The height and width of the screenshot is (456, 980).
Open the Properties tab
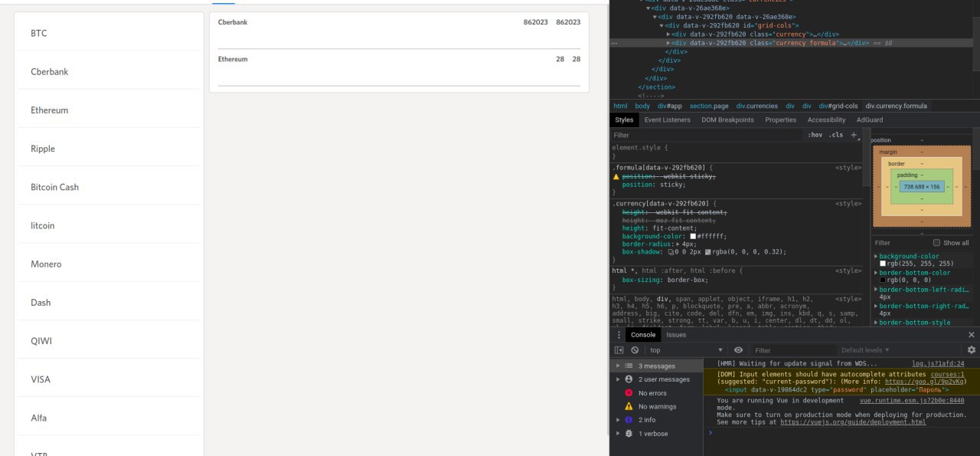(x=780, y=120)
